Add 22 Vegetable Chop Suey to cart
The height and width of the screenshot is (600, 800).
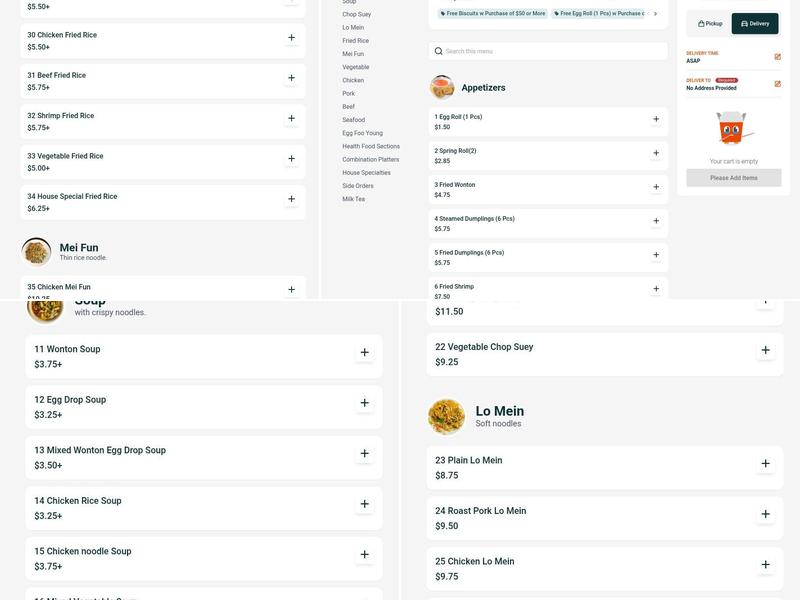coord(765,350)
